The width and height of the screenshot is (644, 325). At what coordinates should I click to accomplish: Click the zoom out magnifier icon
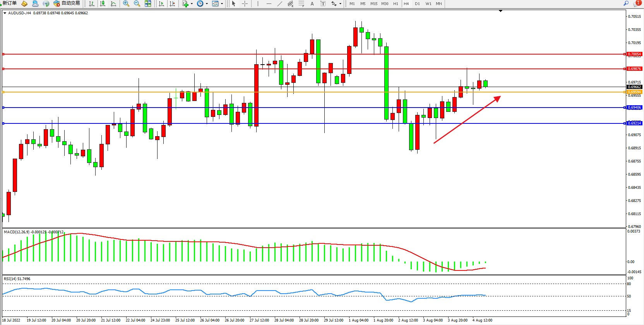pos(137,3)
